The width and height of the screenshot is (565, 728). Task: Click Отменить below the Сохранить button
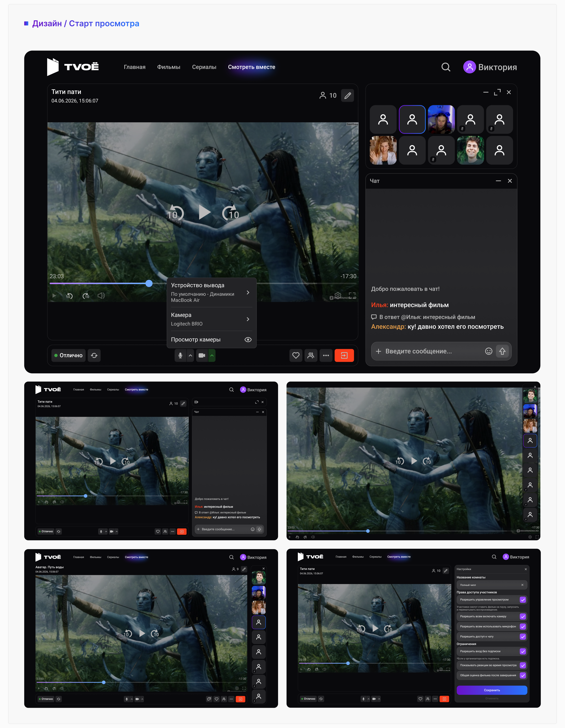[x=492, y=698]
